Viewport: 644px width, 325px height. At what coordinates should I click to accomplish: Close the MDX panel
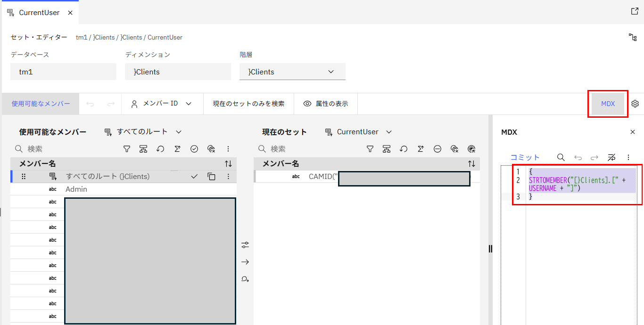[633, 132]
